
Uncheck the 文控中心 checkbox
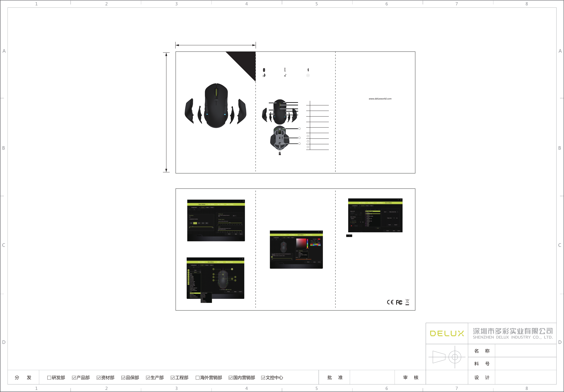[263, 377]
